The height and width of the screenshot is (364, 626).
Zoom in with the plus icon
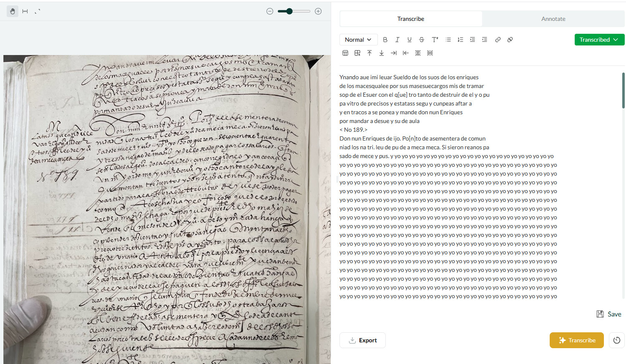pyautogui.click(x=318, y=11)
